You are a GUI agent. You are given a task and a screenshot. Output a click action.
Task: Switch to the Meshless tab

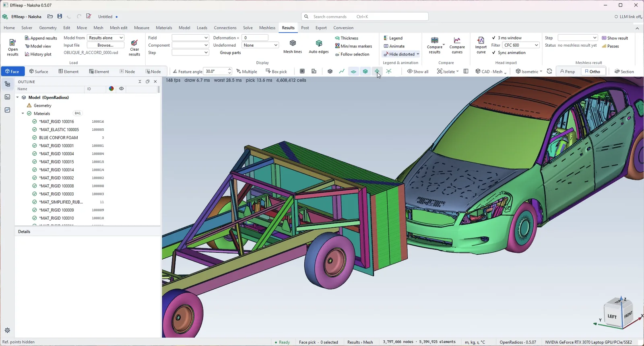point(267,28)
